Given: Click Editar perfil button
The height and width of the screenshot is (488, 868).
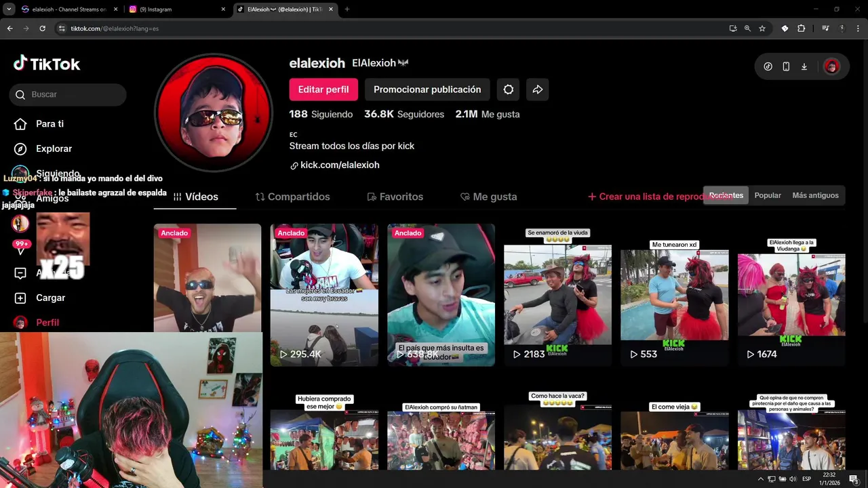Looking at the screenshot, I should [323, 89].
